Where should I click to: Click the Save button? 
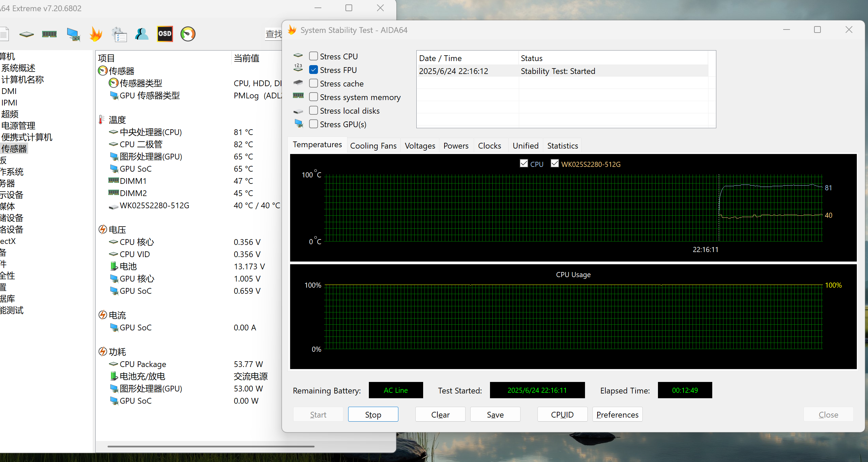click(x=495, y=415)
